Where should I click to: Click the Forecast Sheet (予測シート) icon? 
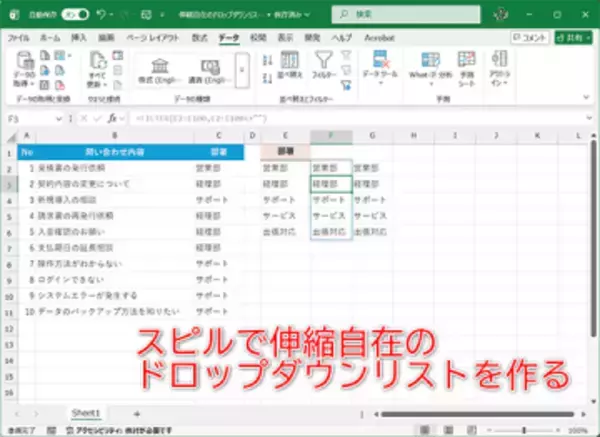467,69
